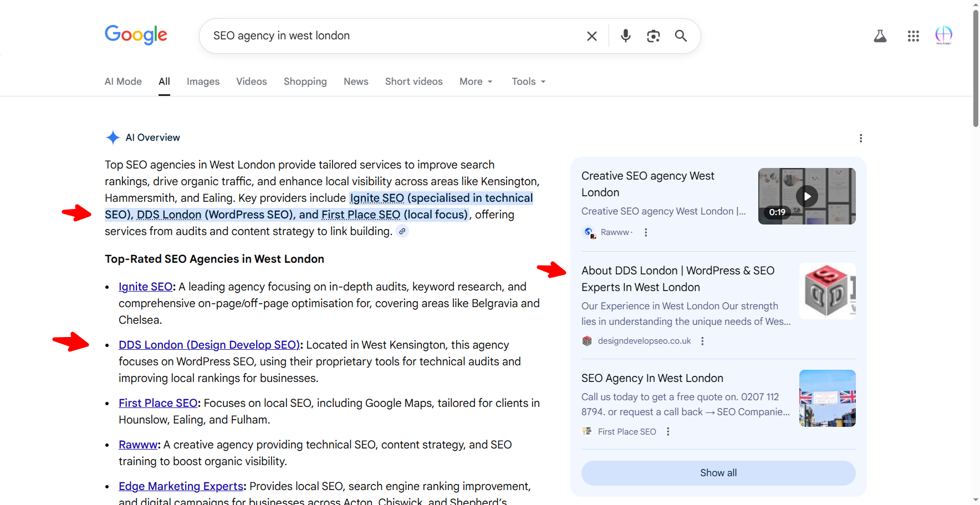980x505 pixels.
Task: Select the News search tab
Action: click(x=356, y=81)
